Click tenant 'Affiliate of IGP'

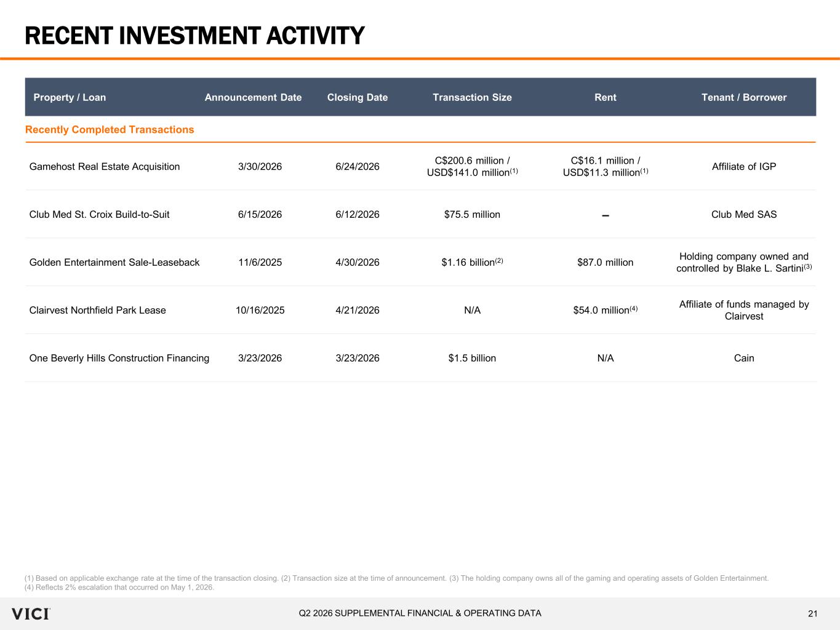tap(744, 167)
